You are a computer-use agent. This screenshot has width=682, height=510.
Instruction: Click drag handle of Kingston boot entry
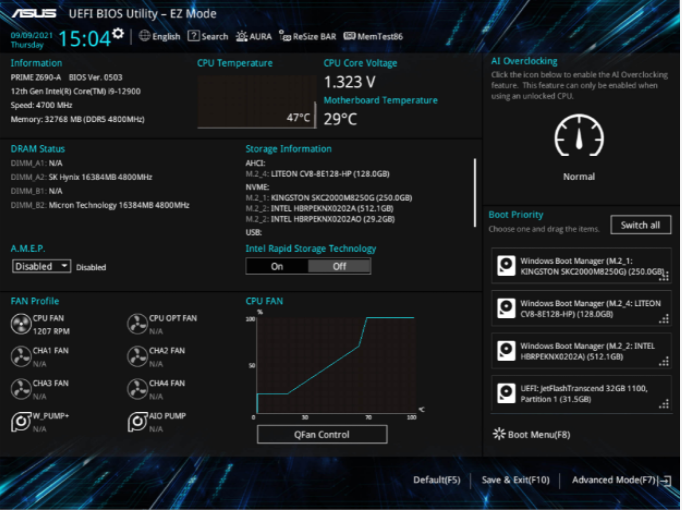pyautogui.click(x=664, y=276)
